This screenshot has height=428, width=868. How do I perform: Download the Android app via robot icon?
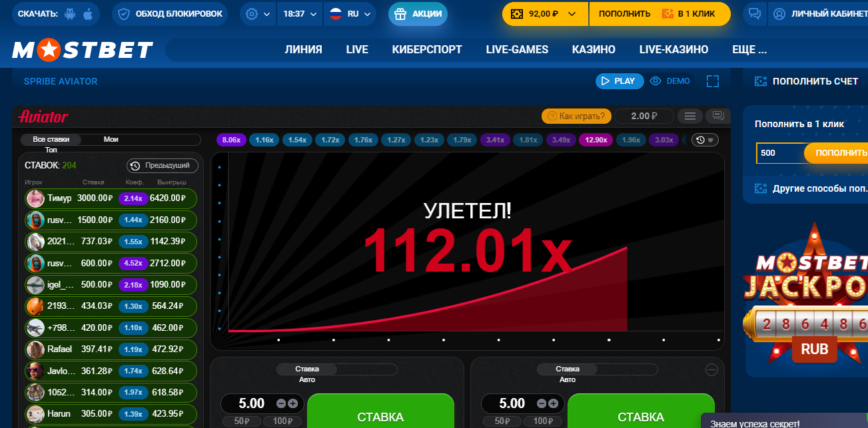(x=70, y=13)
